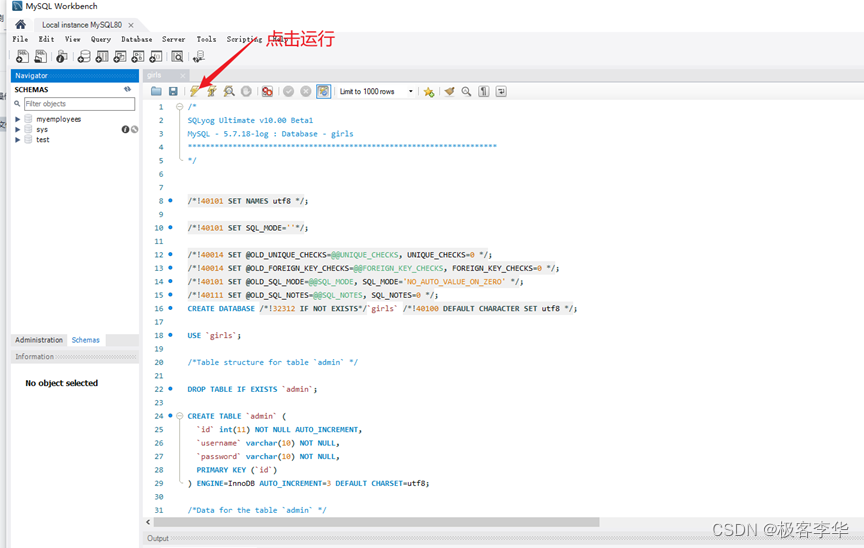Refresh the SCHEMAS list

127,89
